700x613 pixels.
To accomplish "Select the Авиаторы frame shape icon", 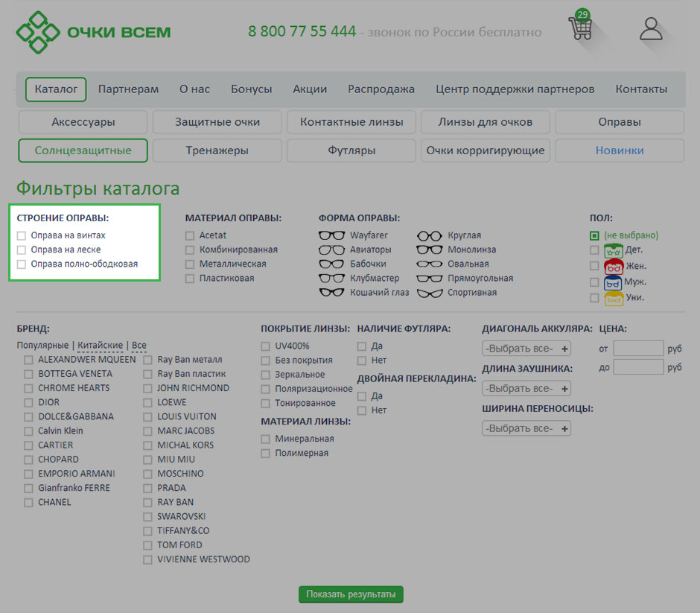I will pos(331,250).
